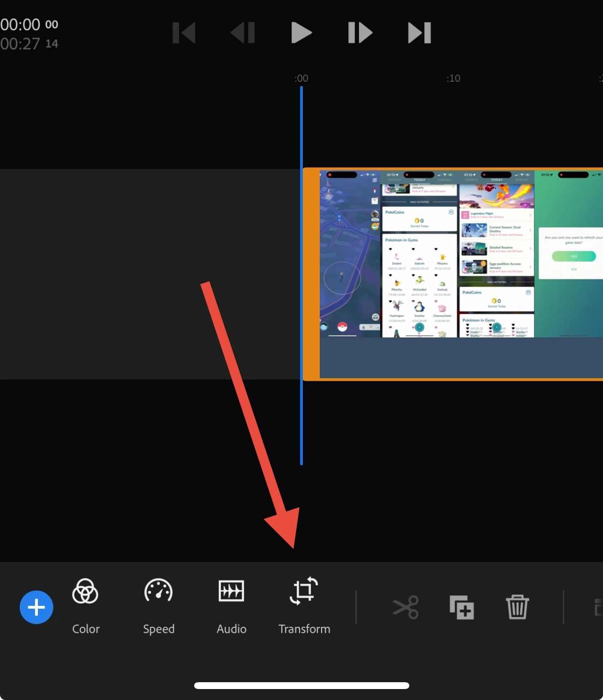The width and height of the screenshot is (603, 700).
Task: Tap the blue add media plus button
Action: point(37,607)
